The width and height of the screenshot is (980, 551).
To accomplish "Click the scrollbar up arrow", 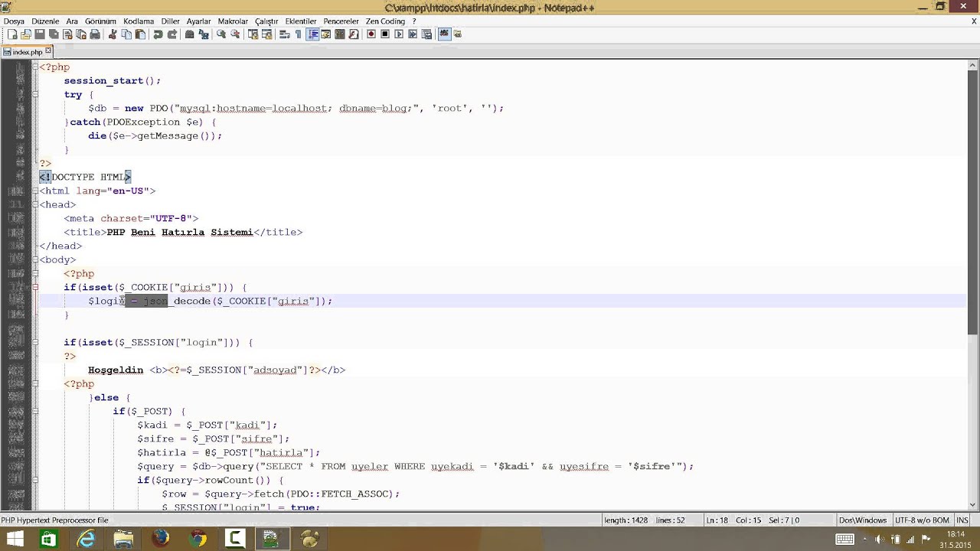I will 973,65.
